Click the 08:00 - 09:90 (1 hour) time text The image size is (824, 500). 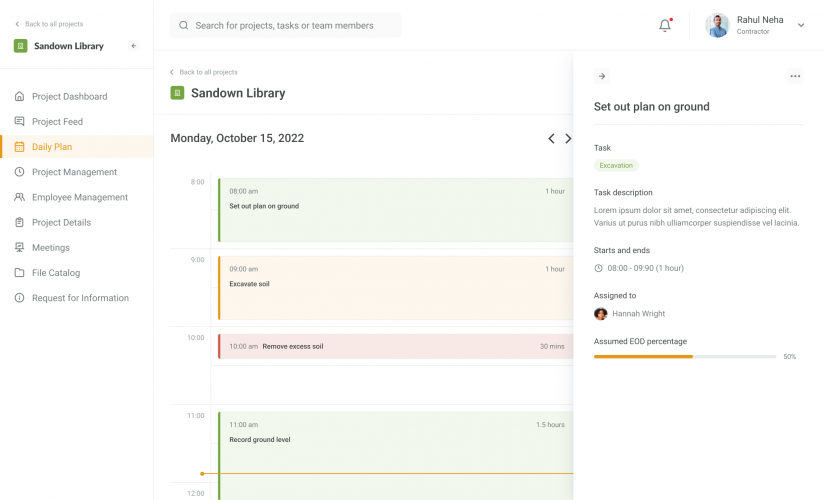point(645,268)
